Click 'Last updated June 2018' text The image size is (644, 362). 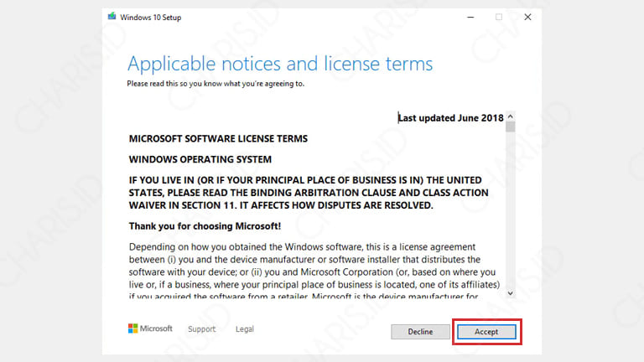pos(450,118)
